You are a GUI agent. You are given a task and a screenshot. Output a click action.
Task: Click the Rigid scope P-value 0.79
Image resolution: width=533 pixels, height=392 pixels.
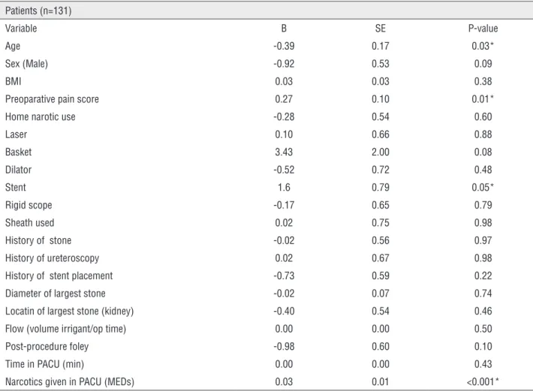click(x=483, y=205)
